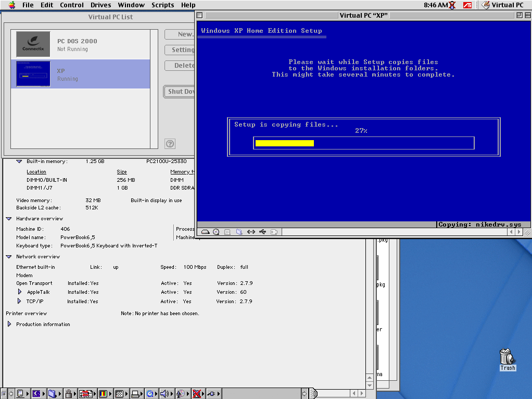The image size is (532, 399).
Task: Open the File menu
Action: click(28, 5)
